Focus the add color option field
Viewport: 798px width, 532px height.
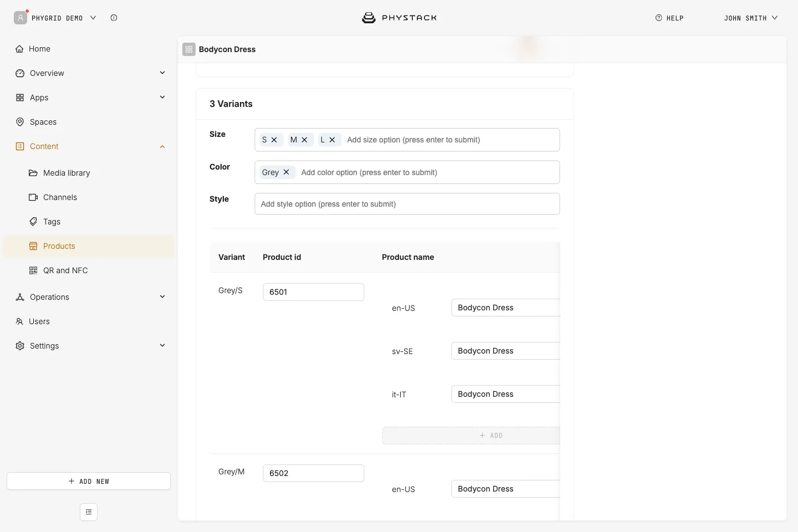click(x=428, y=172)
